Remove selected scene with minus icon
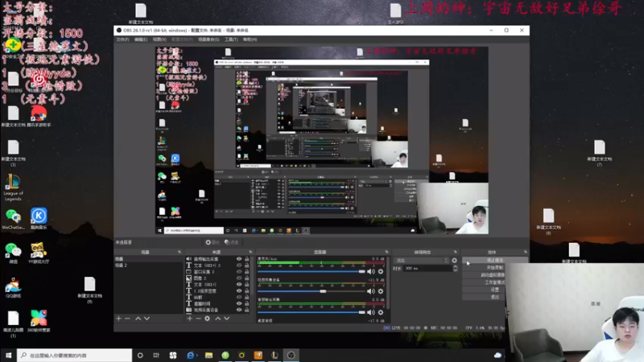Viewport: 644px width, 362px height. click(x=127, y=319)
